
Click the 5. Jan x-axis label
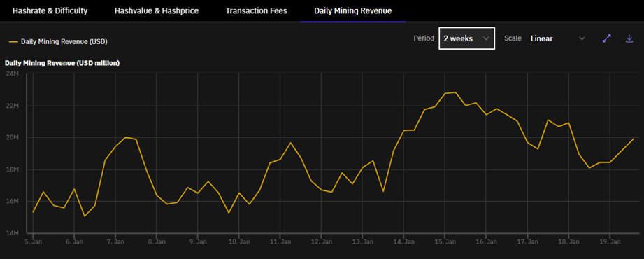(x=33, y=241)
